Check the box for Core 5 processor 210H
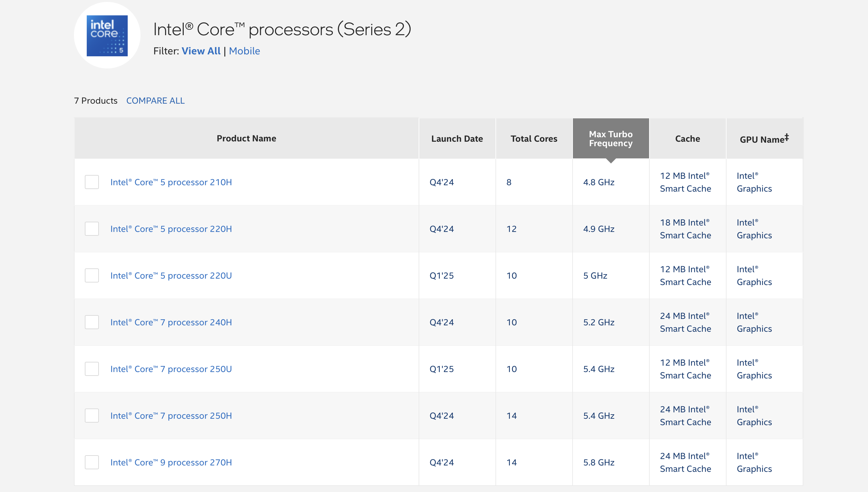 (92, 182)
